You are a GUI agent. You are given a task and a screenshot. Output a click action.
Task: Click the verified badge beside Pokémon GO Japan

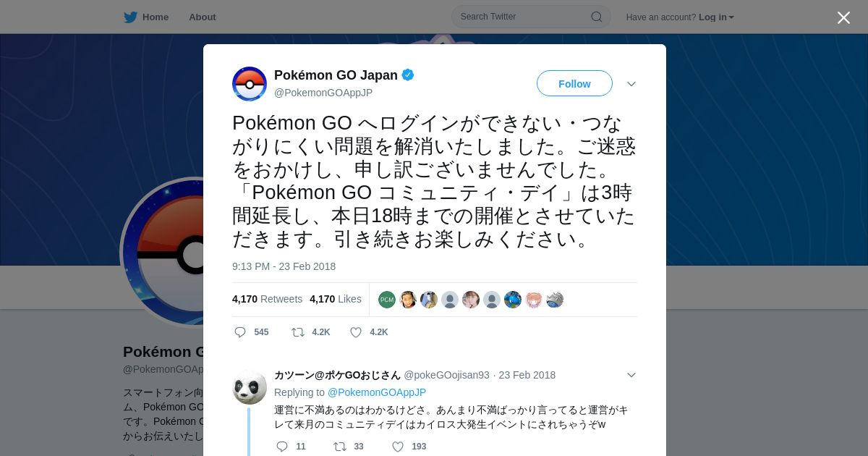[x=408, y=75]
